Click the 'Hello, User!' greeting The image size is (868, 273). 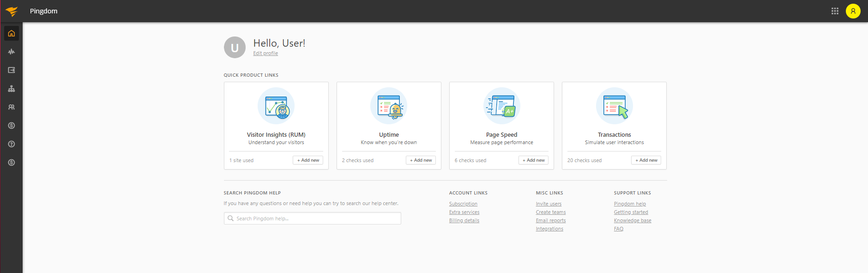(x=279, y=43)
